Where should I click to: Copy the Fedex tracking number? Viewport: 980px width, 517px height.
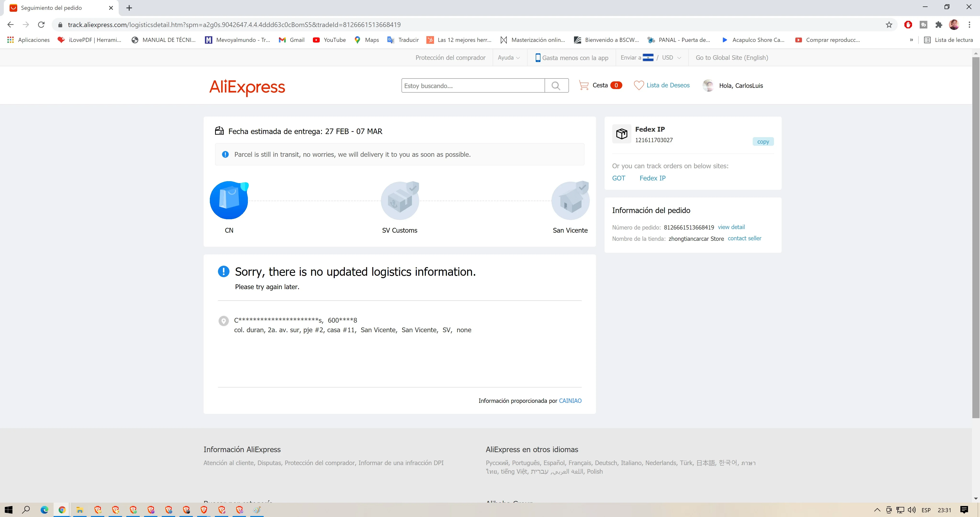(x=763, y=142)
